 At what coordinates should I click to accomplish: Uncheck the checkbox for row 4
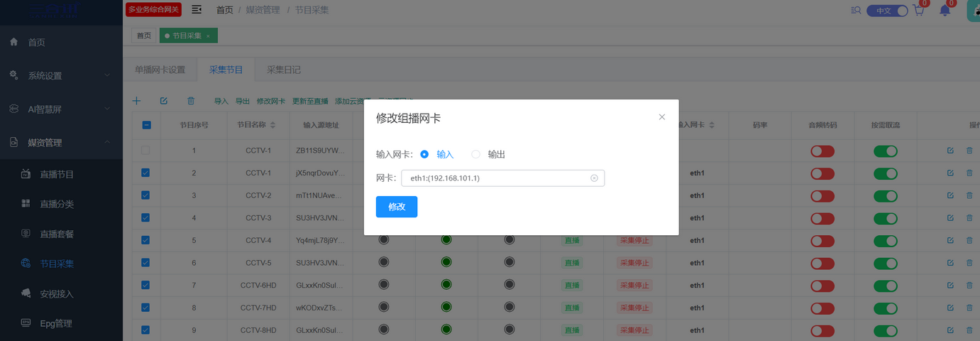coord(145,217)
